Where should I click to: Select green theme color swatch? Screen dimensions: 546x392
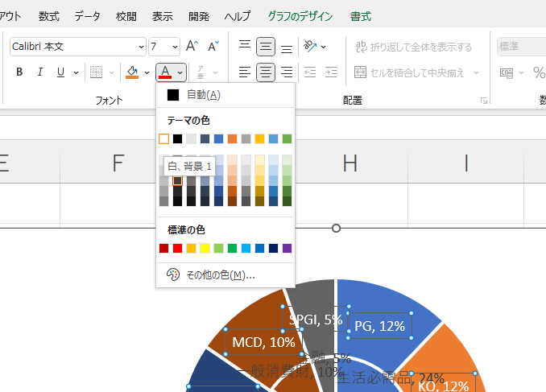click(x=287, y=139)
